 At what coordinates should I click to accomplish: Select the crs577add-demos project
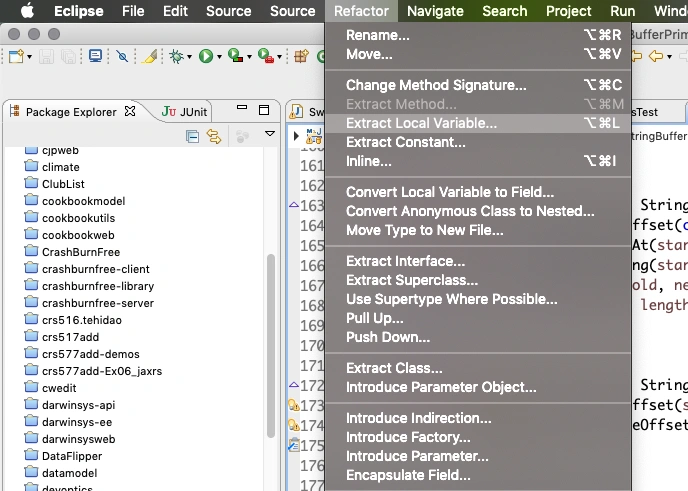click(x=90, y=354)
